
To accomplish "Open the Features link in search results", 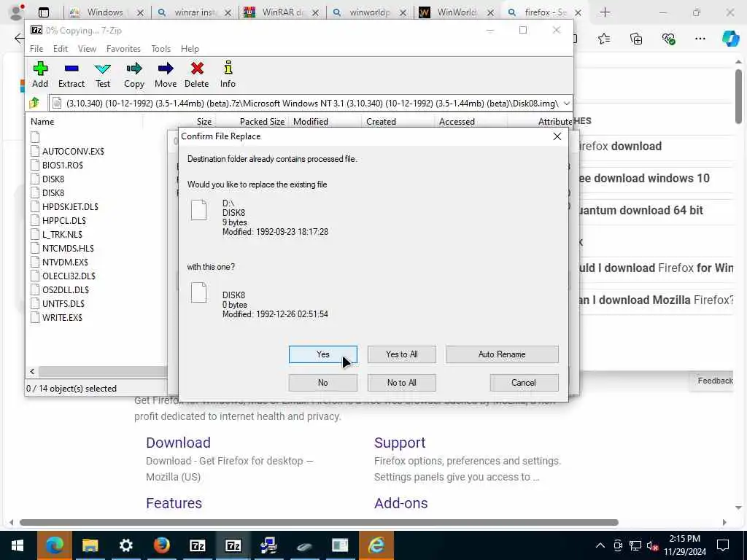I will click(x=174, y=503).
